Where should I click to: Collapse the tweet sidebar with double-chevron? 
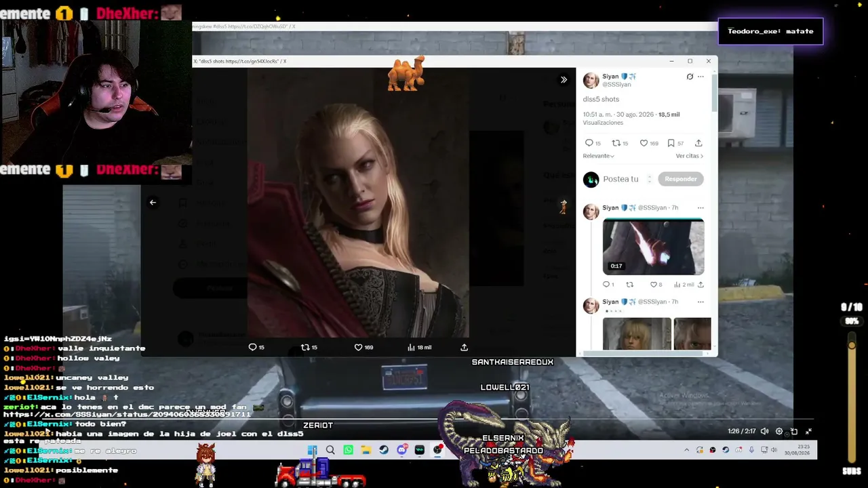click(x=564, y=80)
